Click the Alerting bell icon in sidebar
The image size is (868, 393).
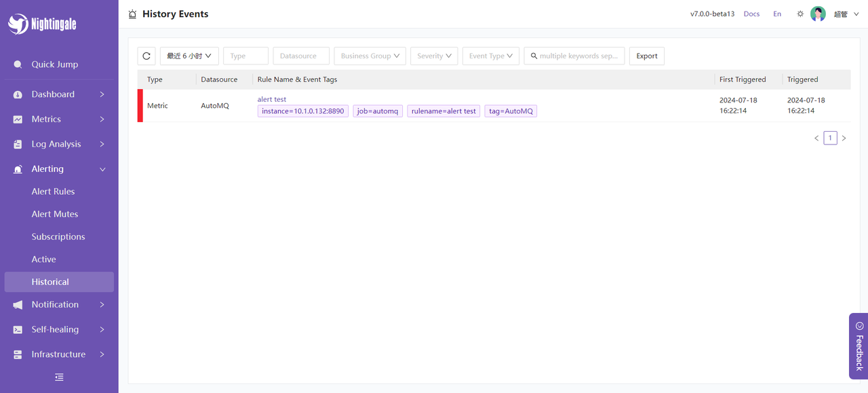click(18, 169)
